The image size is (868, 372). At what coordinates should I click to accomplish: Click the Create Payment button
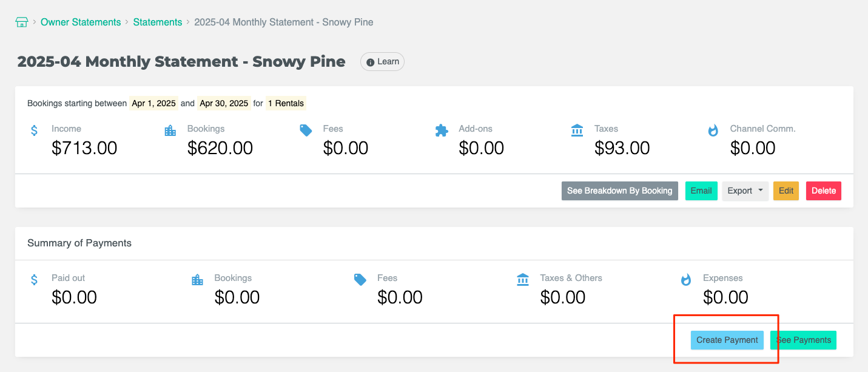pos(727,340)
